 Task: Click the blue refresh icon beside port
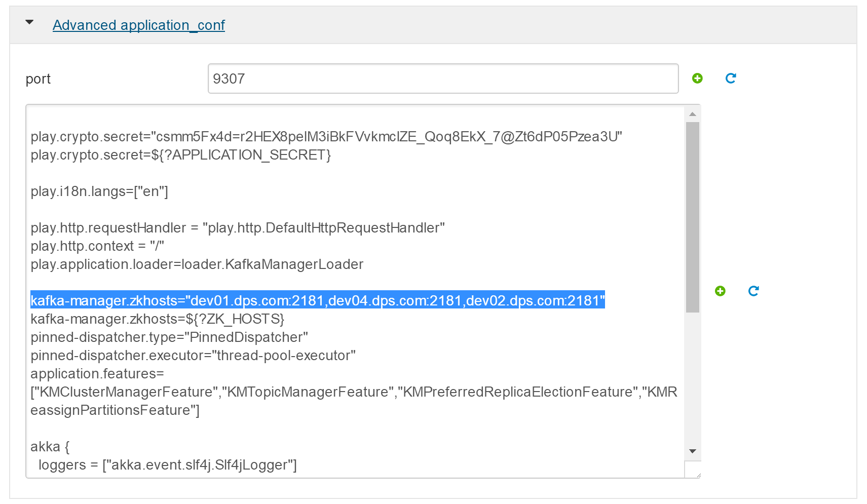[731, 78]
